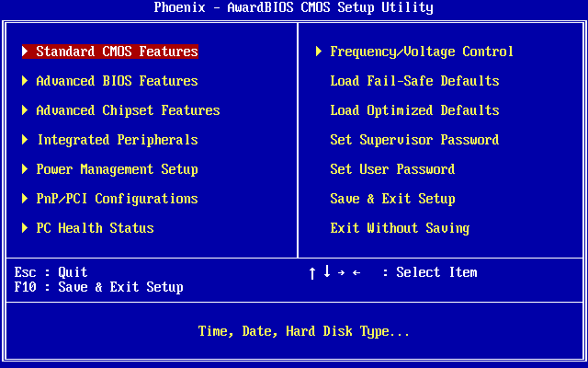The height and width of the screenshot is (368, 588).
Task: Open PC Health Status page
Action: pyautogui.click(x=95, y=228)
